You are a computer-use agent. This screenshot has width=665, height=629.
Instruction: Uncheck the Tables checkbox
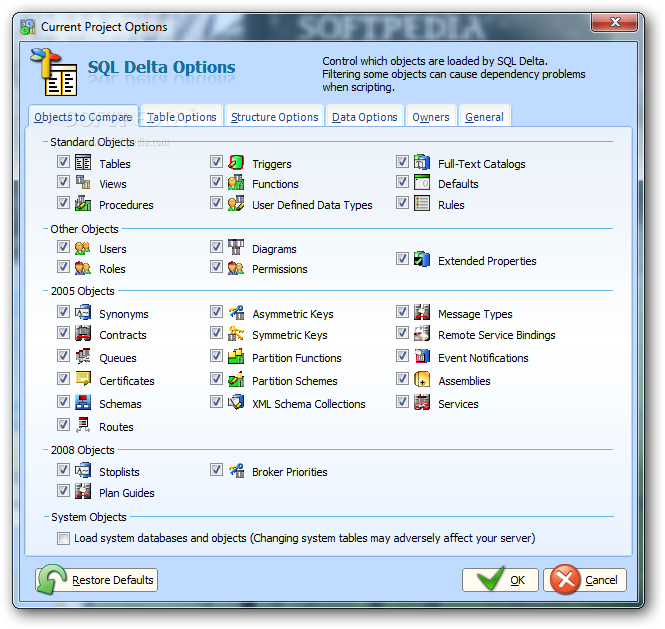point(63,162)
